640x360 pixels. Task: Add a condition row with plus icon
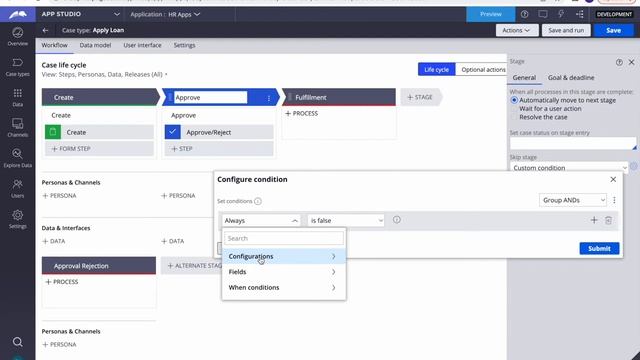[594, 220]
